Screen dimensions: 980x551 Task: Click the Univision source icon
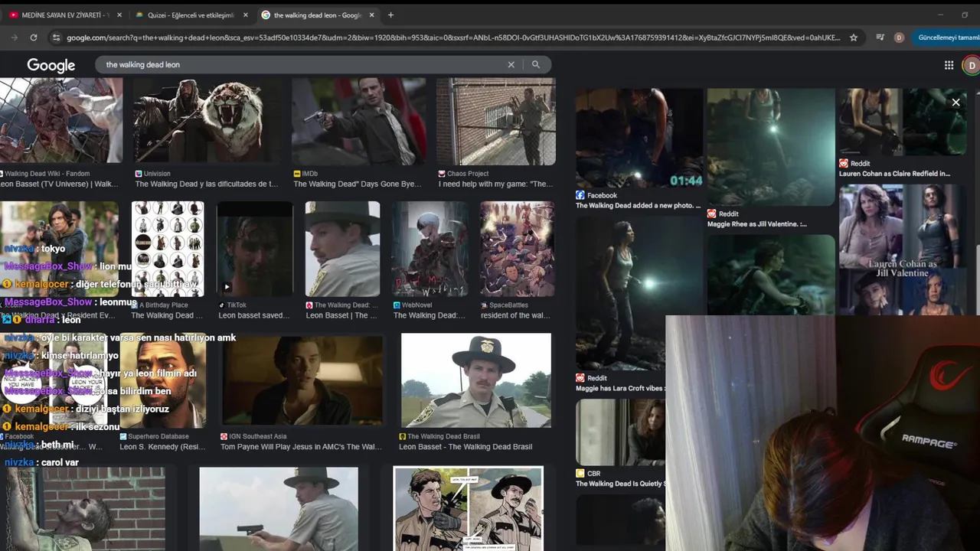(139, 174)
